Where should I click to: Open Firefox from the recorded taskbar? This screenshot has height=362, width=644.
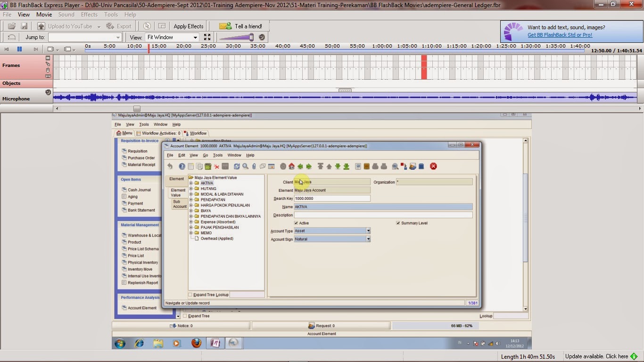pos(196,343)
